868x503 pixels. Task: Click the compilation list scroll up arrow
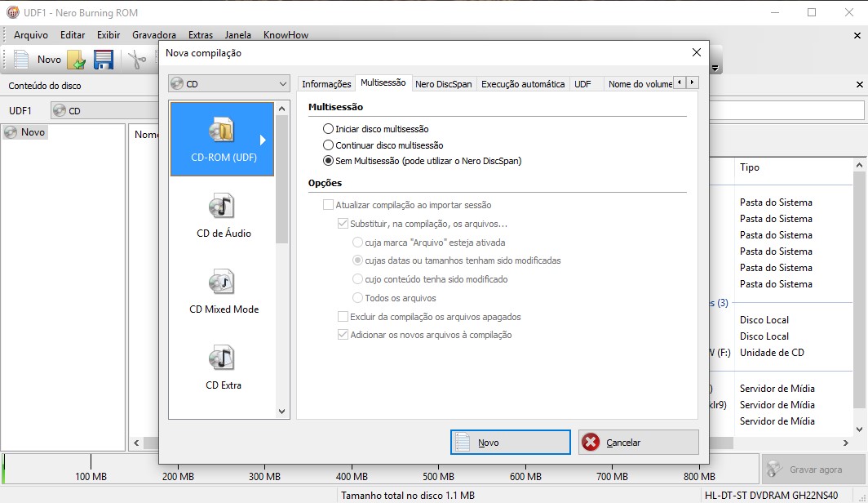pos(281,109)
